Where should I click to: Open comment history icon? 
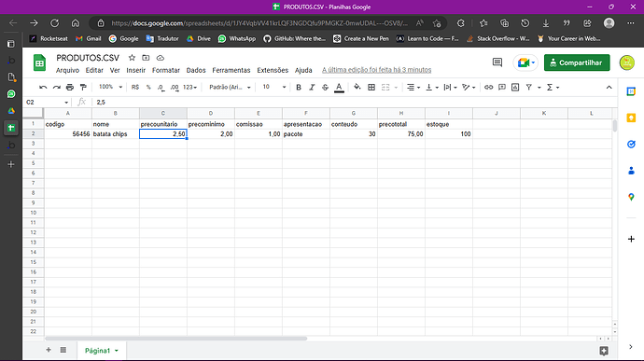coord(497,62)
